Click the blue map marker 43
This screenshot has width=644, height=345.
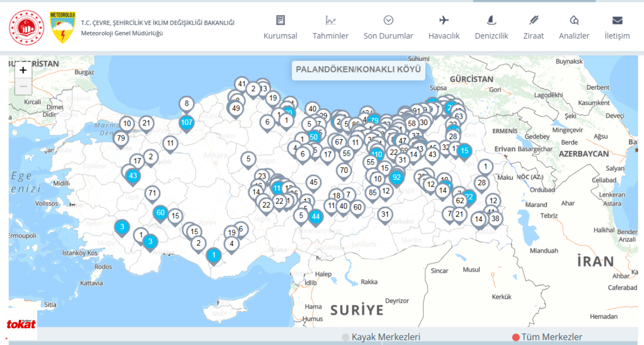[133, 176]
